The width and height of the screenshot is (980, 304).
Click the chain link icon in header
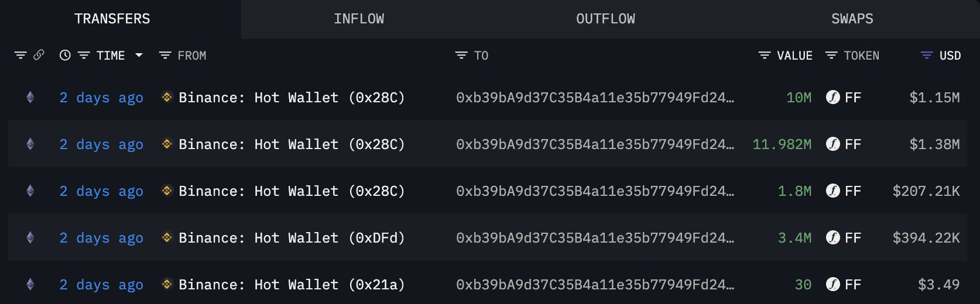[39, 55]
